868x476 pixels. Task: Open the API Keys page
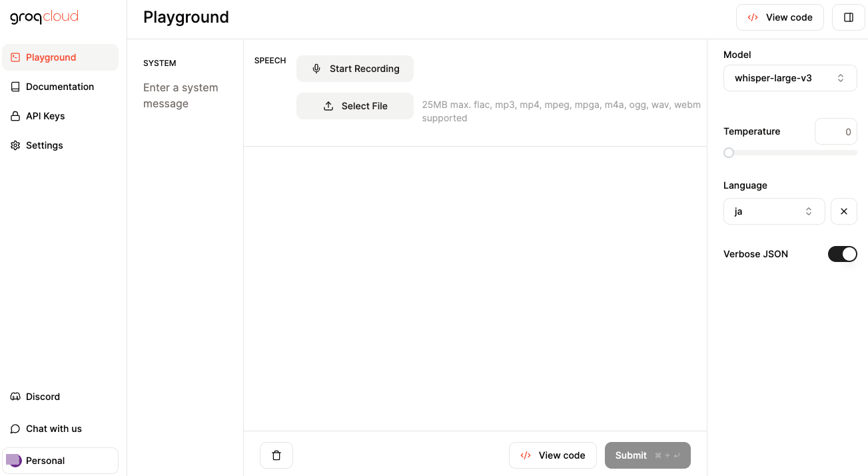click(x=45, y=116)
